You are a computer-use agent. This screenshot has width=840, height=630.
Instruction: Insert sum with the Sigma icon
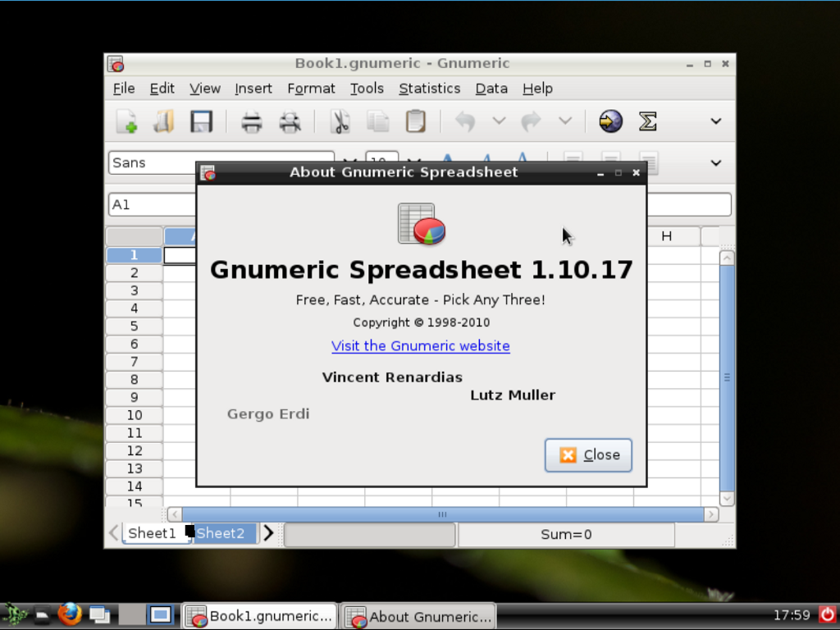coord(648,121)
